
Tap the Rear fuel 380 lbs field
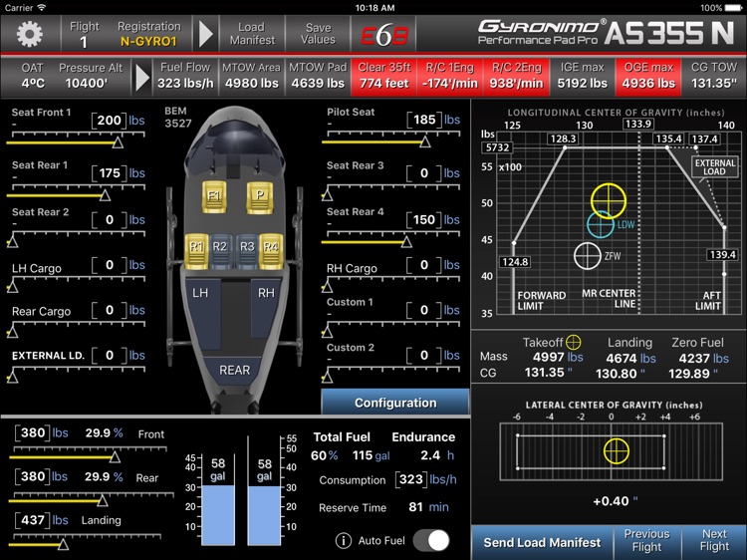(x=33, y=476)
